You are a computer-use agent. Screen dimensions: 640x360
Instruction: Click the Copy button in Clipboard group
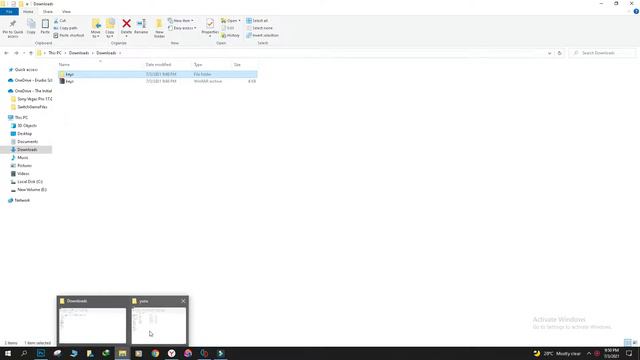(x=31, y=27)
